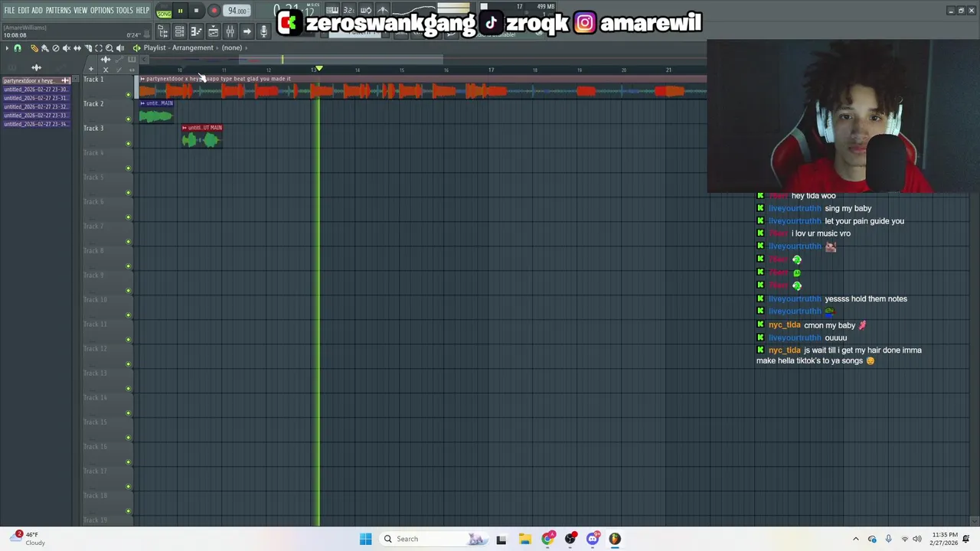This screenshot has height=551, width=980.
Task: Click the plus add icon in playlist header
Action: (90, 70)
